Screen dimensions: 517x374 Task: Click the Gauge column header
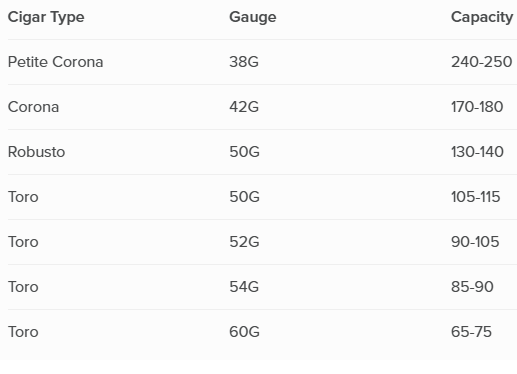point(253,18)
